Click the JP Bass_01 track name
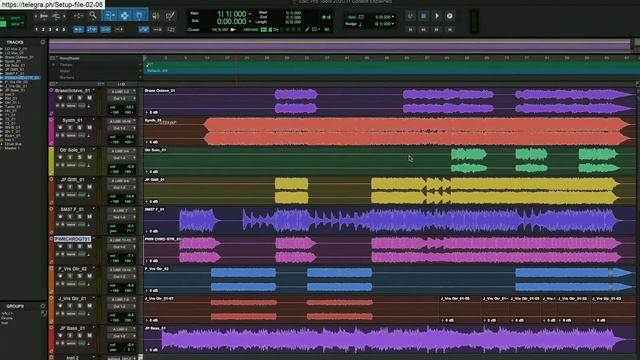Image resolution: width=640 pixels, height=360 pixels. (x=72, y=328)
